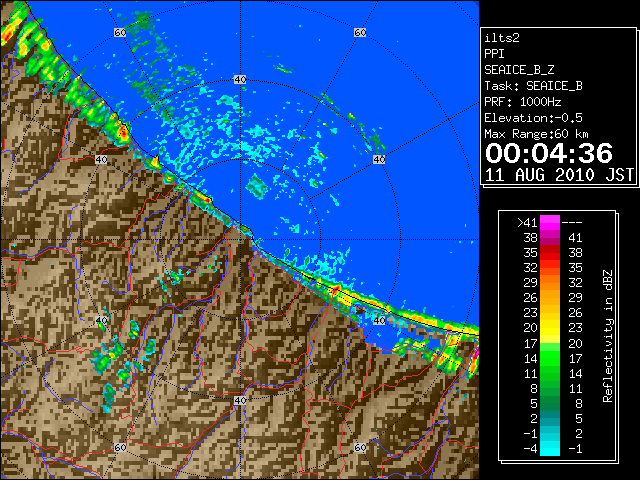Select the 'Elevation:-0.5' text
Image resolution: width=640 pixels, height=480 pixels.
tap(533, 118)
